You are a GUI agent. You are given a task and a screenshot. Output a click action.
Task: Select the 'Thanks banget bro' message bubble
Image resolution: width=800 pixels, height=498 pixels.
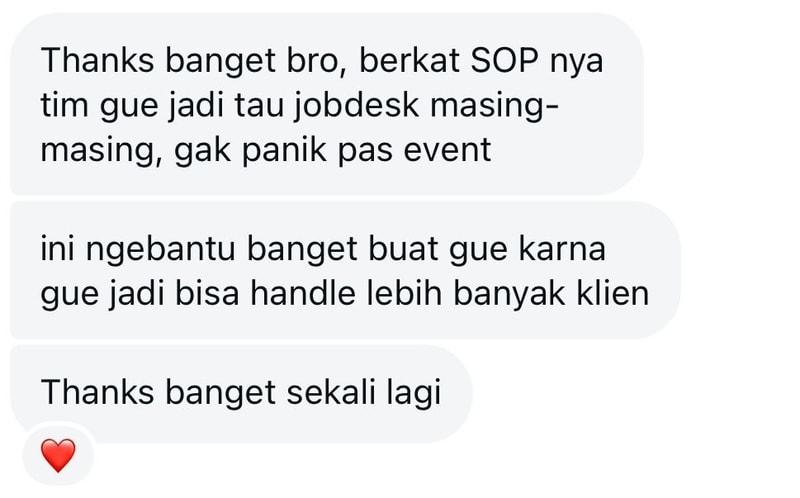tap(327, 104)
